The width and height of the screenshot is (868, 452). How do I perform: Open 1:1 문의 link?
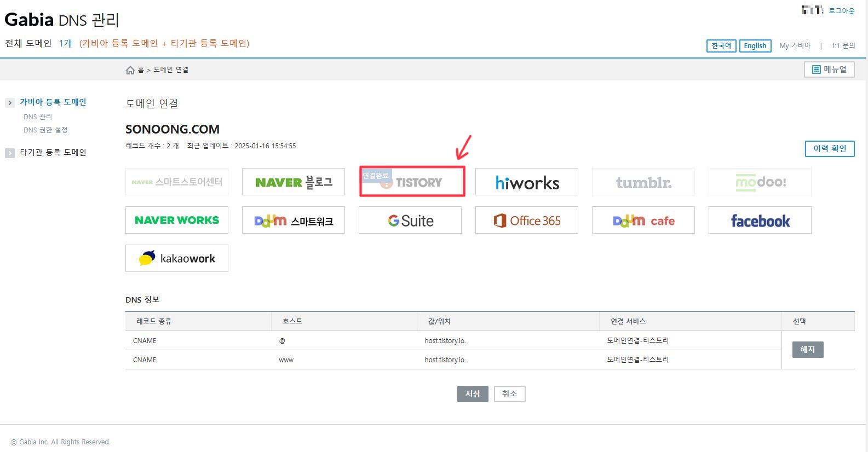(843, 46)
